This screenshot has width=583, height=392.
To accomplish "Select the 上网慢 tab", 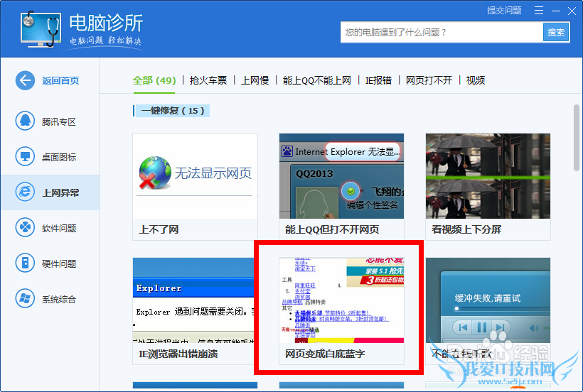I will point(255,80).
